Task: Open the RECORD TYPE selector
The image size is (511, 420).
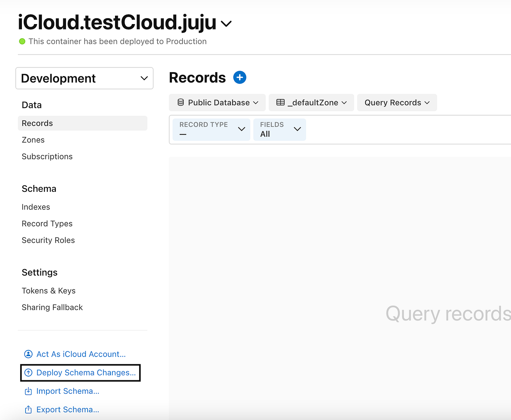Action: click(x=211, y=129)
